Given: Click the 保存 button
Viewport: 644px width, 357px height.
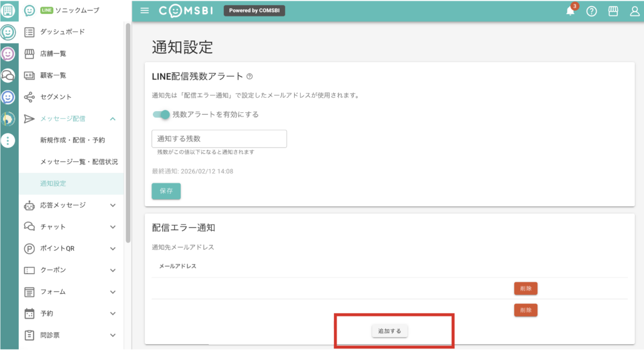Looking at the screenshot, I should click(166, 191).
